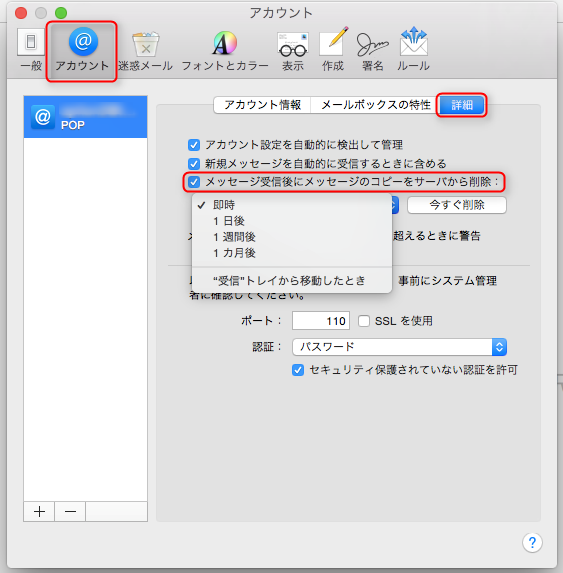The width and height of the screenshot is (563, 573).
Task: Click the 今すぐ削除 button
Action: point(457,205)
